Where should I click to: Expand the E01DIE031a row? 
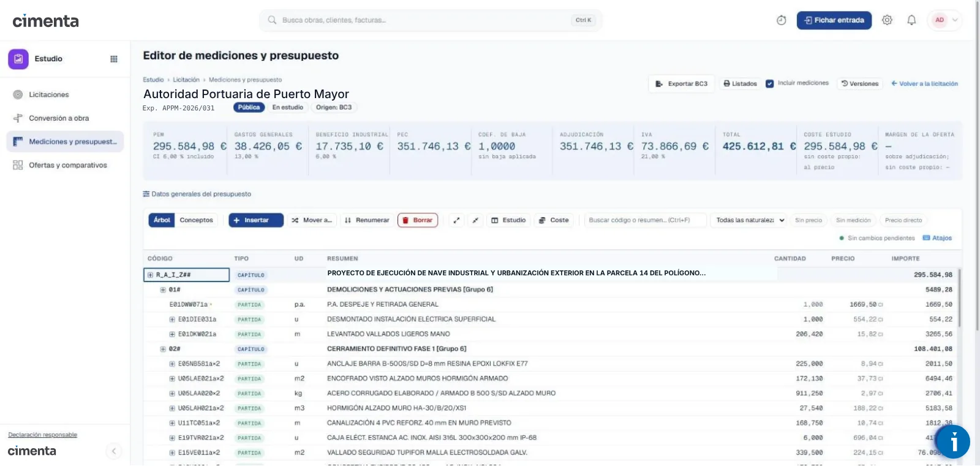[x=172, y=319]
